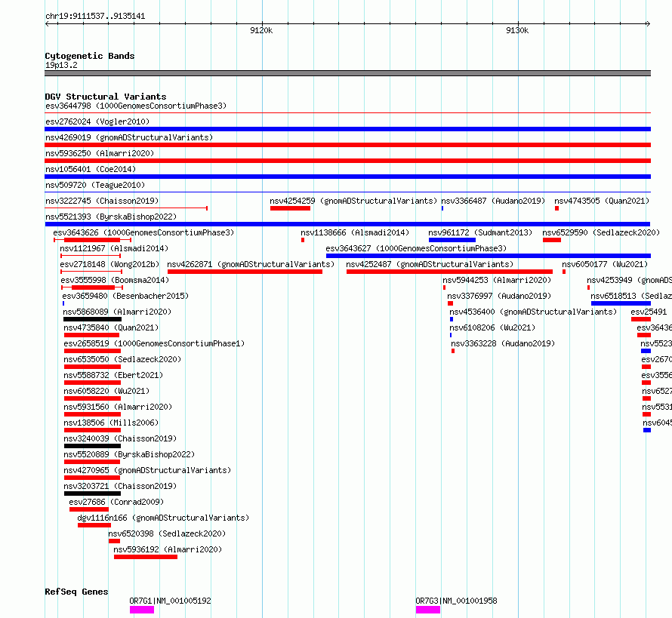Open the nsv509720 (Teague2010) variant
Screen dimensions: 672x618
95,185
